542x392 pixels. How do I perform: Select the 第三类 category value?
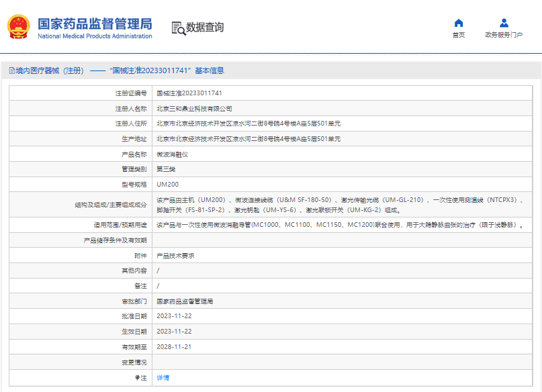pos(166,169)
